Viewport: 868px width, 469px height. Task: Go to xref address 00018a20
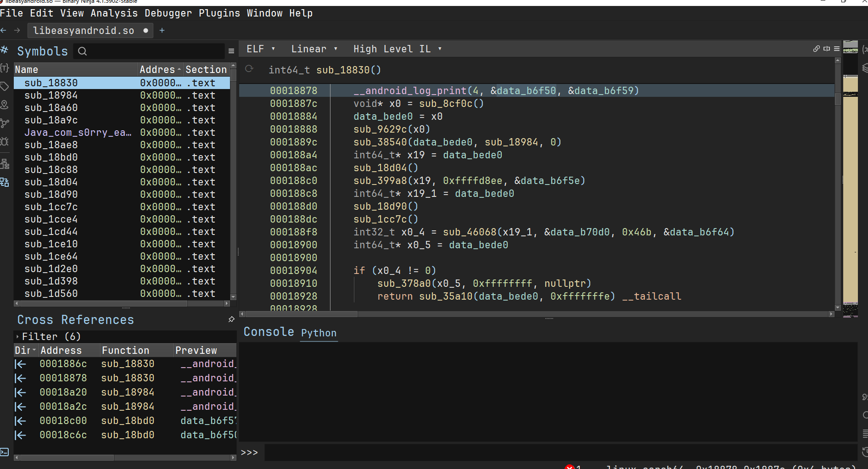(x=63, y=393)
